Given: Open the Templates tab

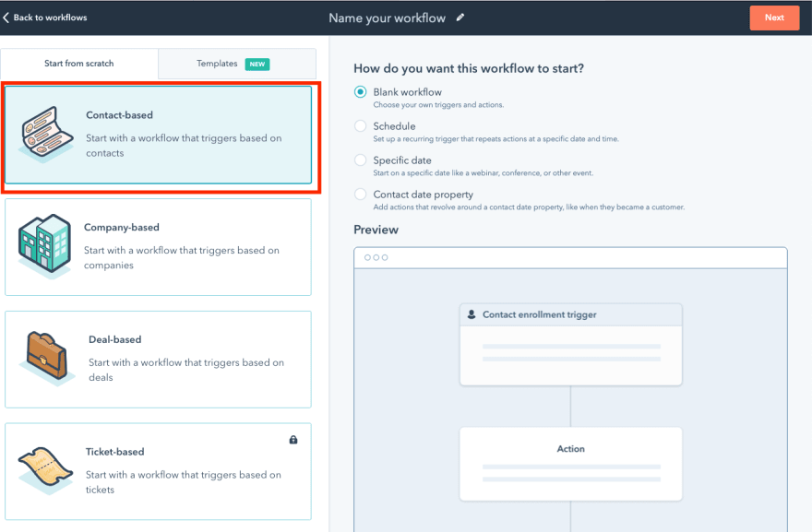Looking at the screenshot, I should pos(237,63).
